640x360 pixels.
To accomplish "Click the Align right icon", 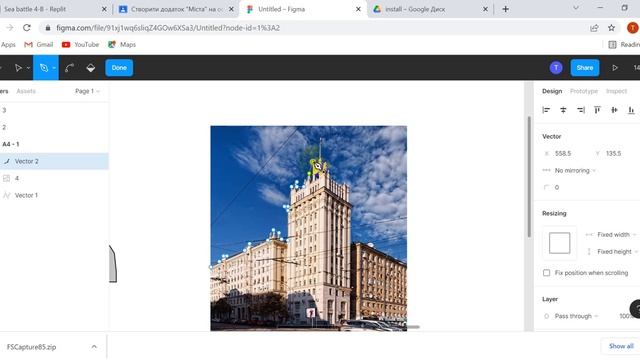I will (580, 110).
